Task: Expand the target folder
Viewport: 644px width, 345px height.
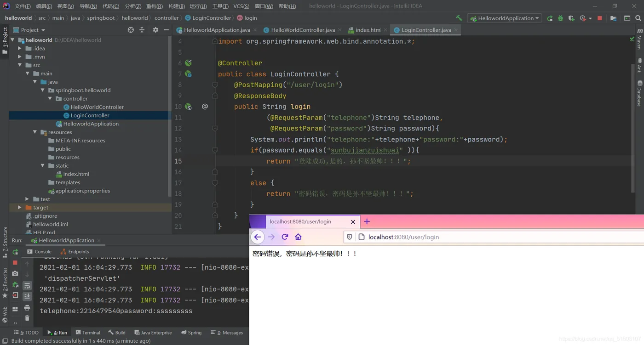Action: (20, 208)
